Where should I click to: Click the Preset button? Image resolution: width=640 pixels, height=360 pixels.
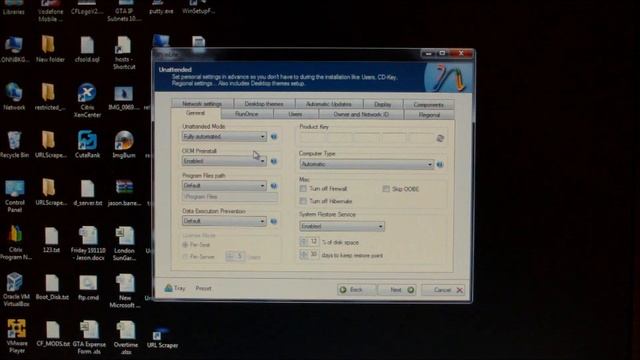(203, 288)
